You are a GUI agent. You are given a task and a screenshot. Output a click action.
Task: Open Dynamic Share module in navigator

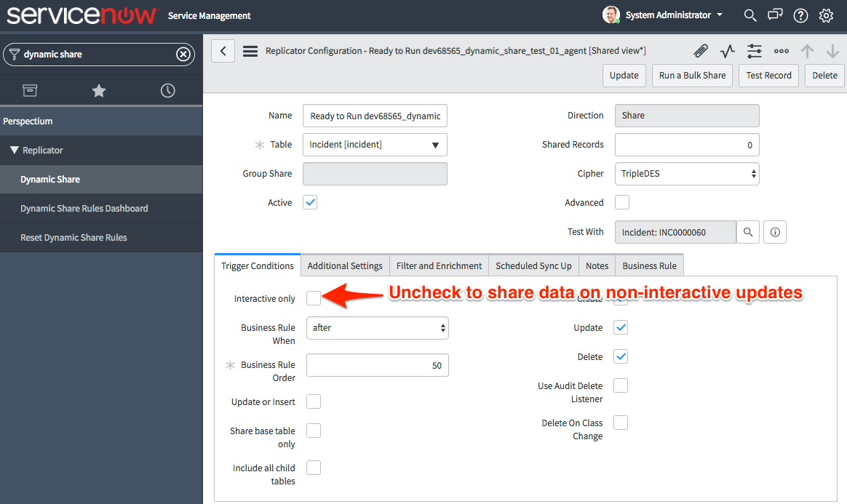pos(101,179)
